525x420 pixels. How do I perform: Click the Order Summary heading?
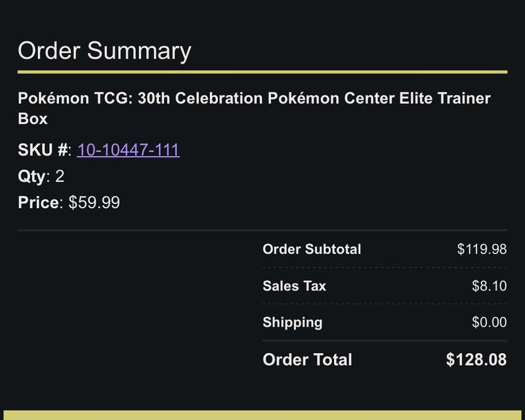click(104, 51)
